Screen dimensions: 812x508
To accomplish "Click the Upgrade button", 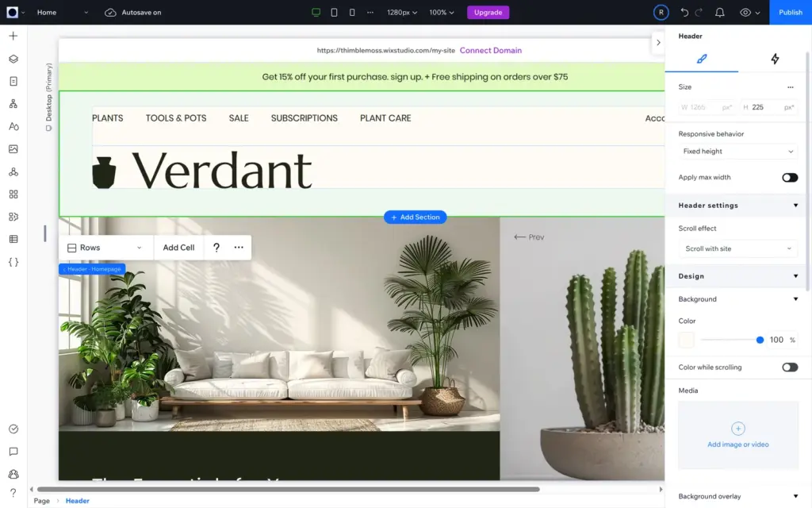I will pyautogui.click(x=488, y=12).
